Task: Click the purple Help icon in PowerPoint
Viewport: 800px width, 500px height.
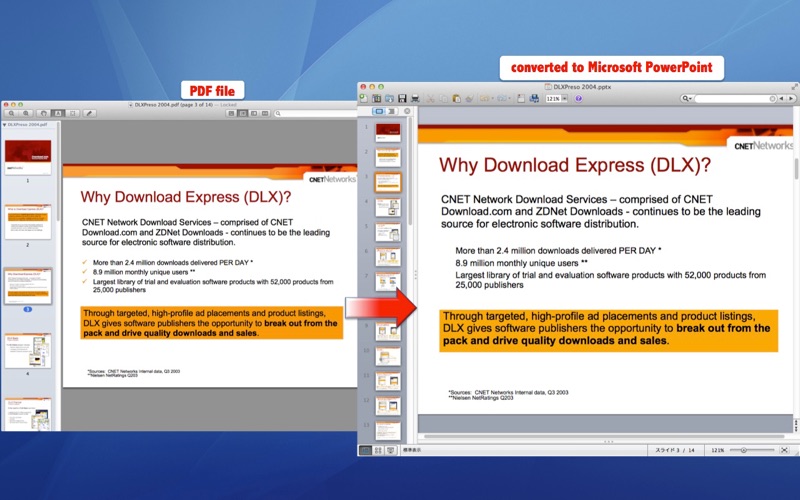Action: (579, 98)
